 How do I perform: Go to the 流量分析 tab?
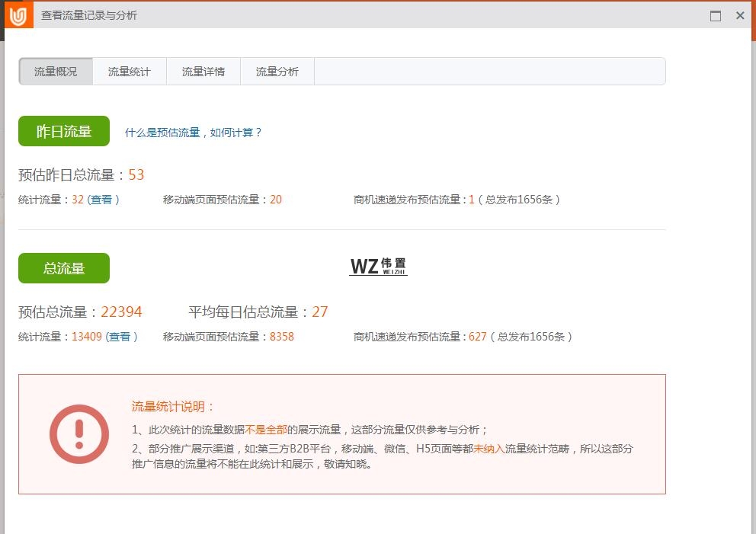tap(277, 72)
